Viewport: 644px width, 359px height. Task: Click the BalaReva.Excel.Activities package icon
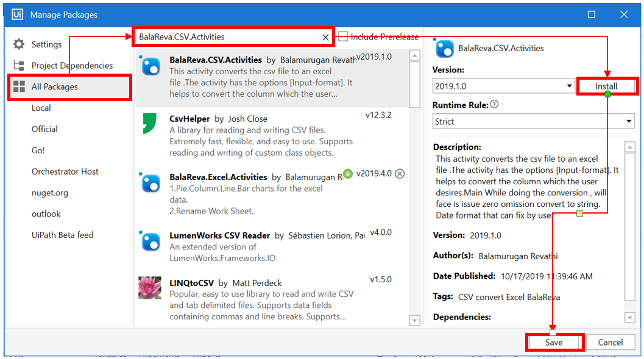click(x=150, y=183)
